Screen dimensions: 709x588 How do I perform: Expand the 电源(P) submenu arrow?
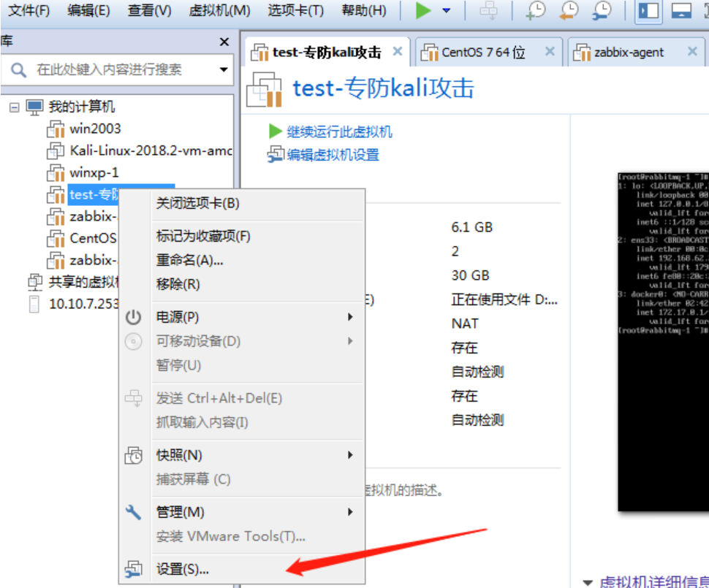click(350, 317)
